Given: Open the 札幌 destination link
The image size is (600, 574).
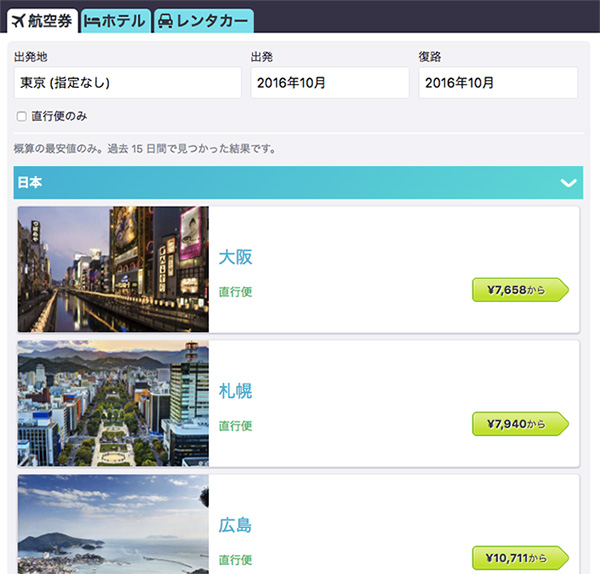Looking at the screenshot, I should tap(235, 391).
